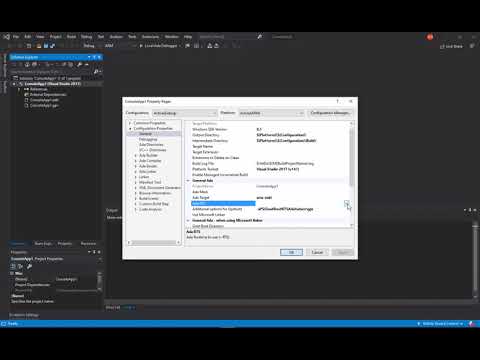480x360 pixels.
Task: Click the Cancel button
Action: point(317,252)
